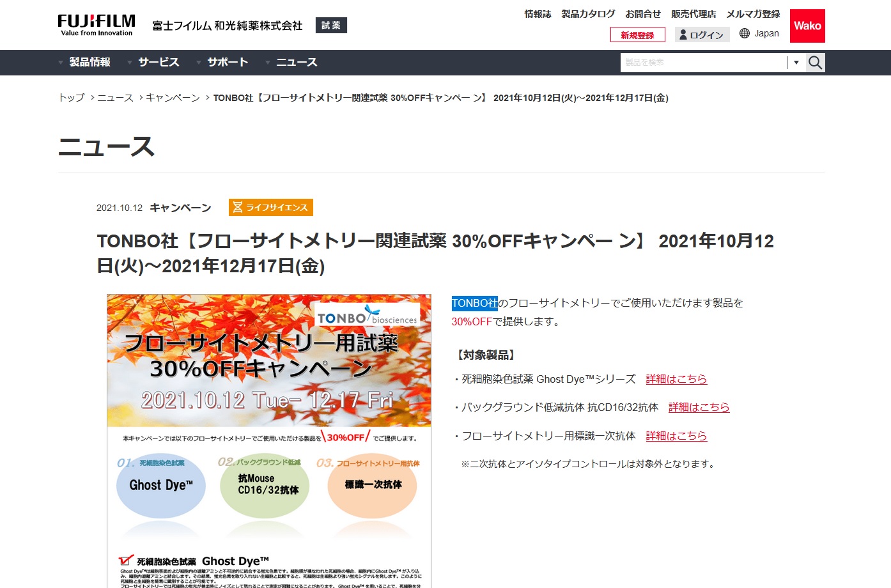Open 詳細はこちら for 標識一次抗体
891x588 pixels.
coord(676,436)
